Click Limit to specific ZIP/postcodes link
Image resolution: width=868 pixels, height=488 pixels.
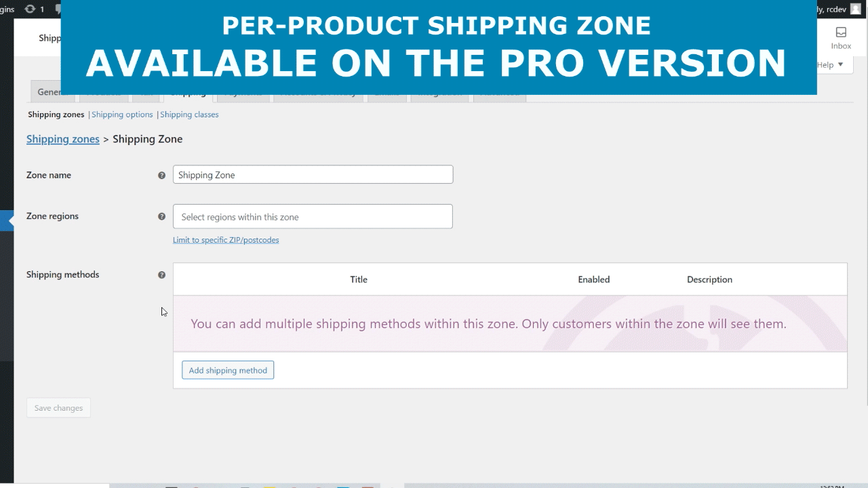pyautogui.click(x=226, y=240)
